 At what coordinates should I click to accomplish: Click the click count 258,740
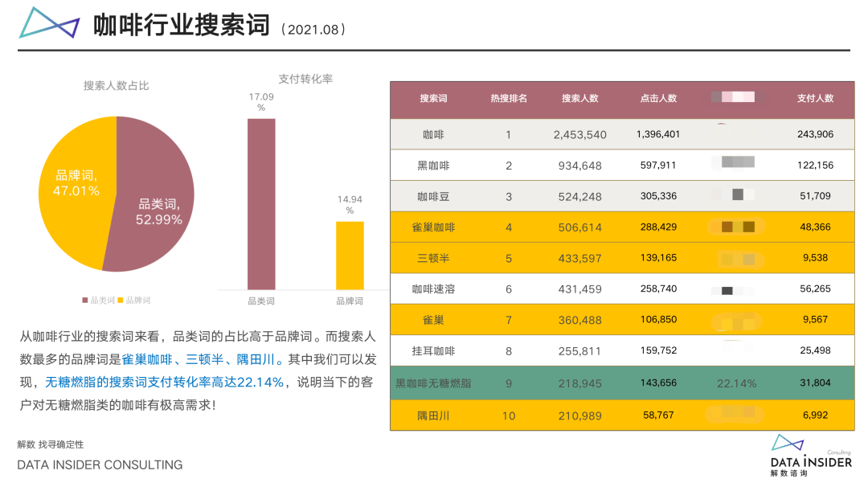pos(658,289)
